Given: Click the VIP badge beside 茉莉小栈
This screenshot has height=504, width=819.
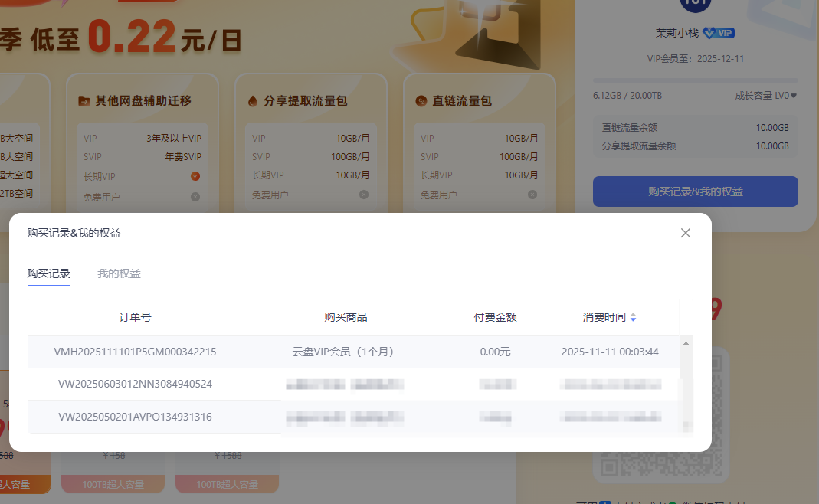Looking at the screenshot, I should 719,33.
